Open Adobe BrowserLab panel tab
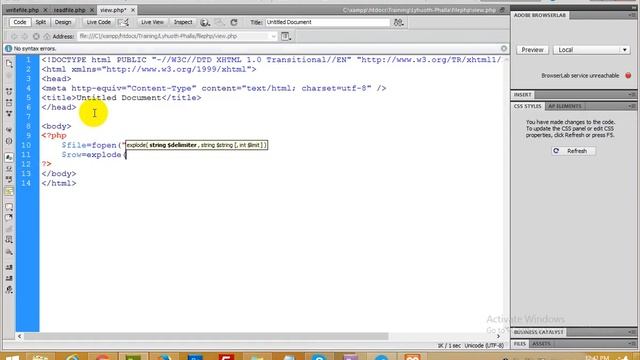Viewport: 640px width, 360px height. [x=540, y=15]
